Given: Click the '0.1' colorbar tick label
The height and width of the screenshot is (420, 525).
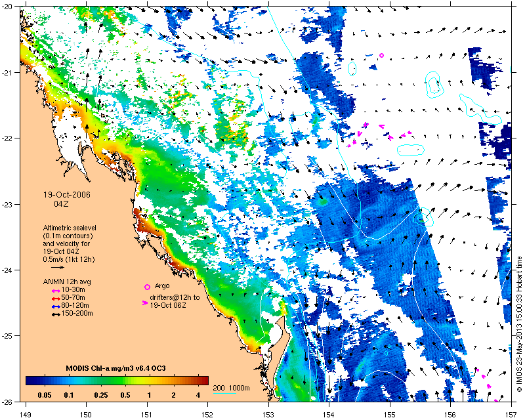Looking at the screenshot, I should 69,395.
